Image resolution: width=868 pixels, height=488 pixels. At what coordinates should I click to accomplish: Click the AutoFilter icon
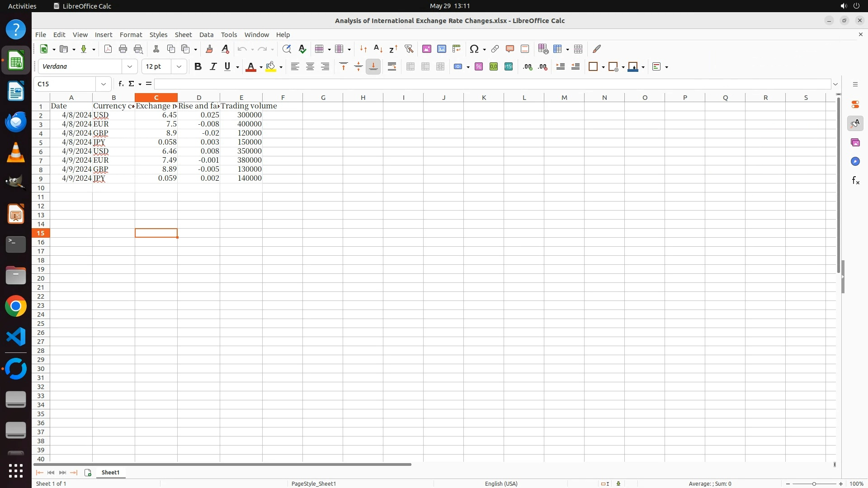409,49
